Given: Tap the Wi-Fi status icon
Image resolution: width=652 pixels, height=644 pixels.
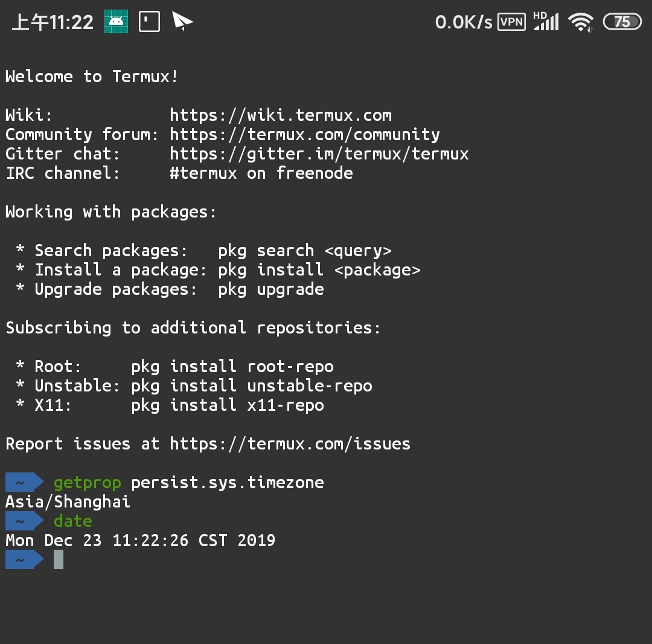Looking at the screenshot, I should 581,22.
